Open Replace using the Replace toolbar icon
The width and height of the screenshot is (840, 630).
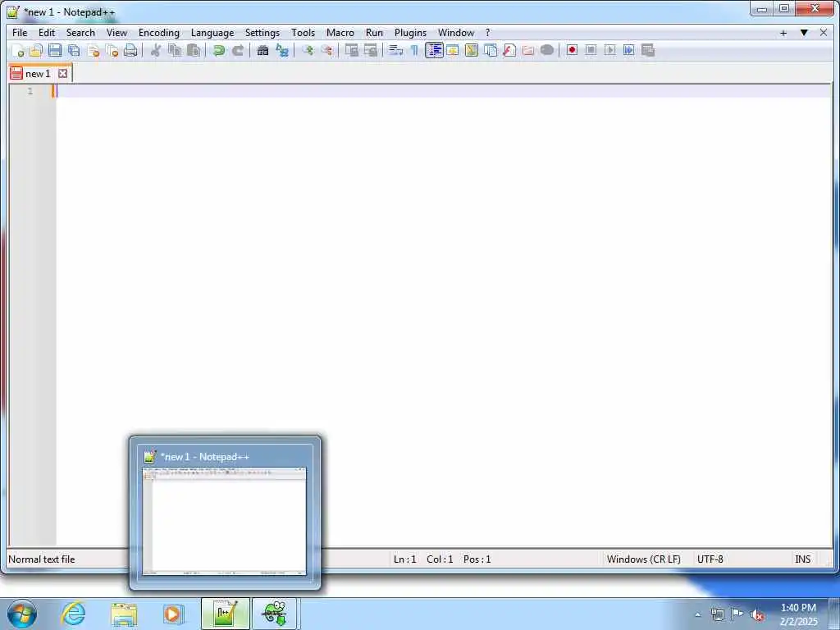tap(282, 50)
